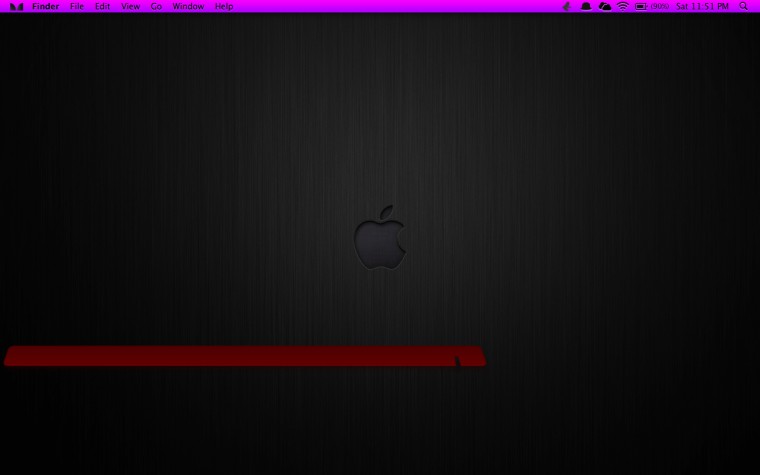This screenshot has height=475, width=760.
Task: Open the File menu
Action: pyautogui.click(x=77, y=6)
